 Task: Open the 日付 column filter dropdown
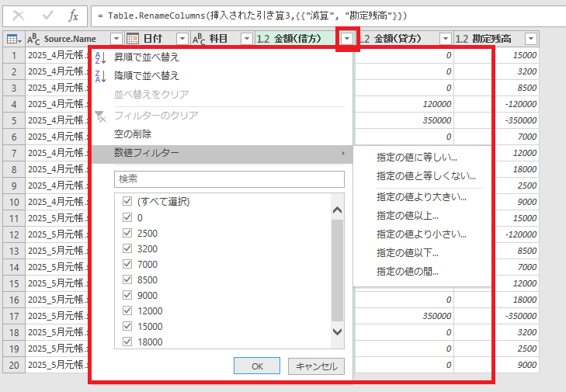(x=181, y=39)
